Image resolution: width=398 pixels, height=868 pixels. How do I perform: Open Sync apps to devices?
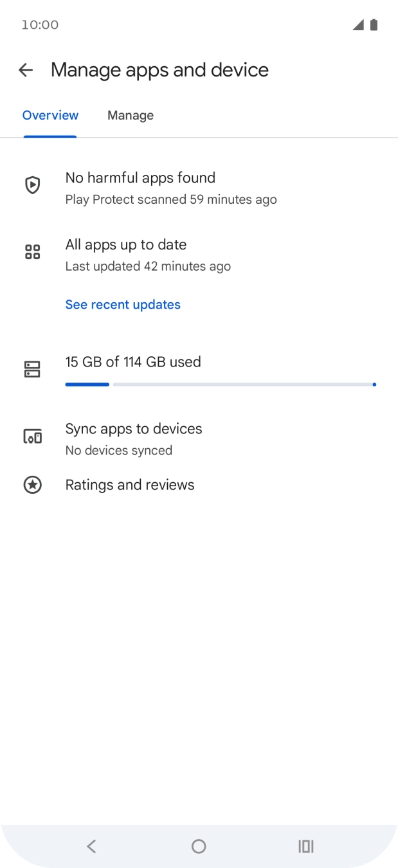(x=199, y=439)
